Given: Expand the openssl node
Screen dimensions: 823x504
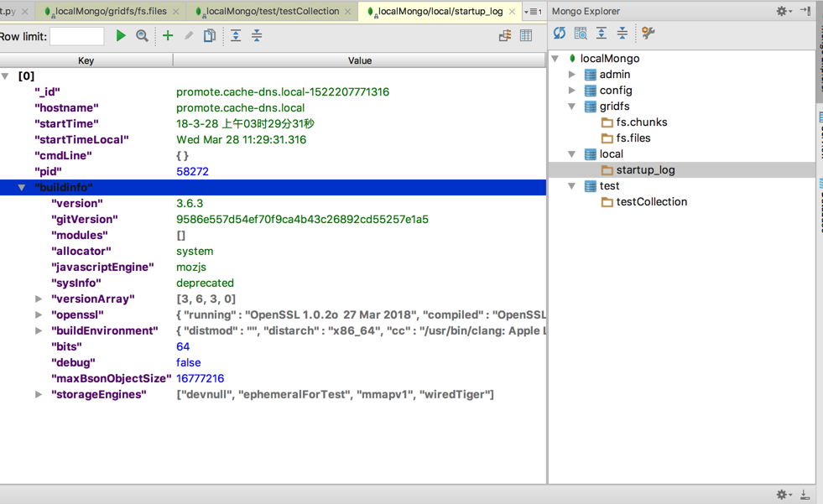Looking at the screenshot, I should (39, 314).
